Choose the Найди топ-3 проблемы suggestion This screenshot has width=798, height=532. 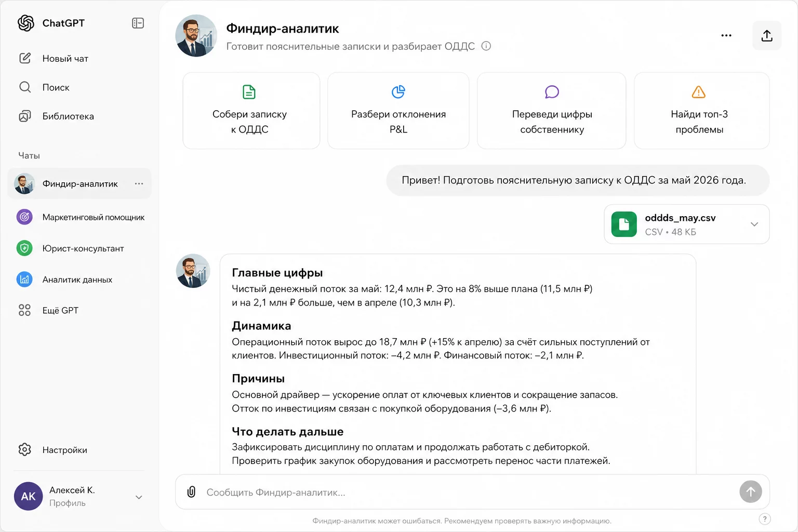tap(702, 111)
